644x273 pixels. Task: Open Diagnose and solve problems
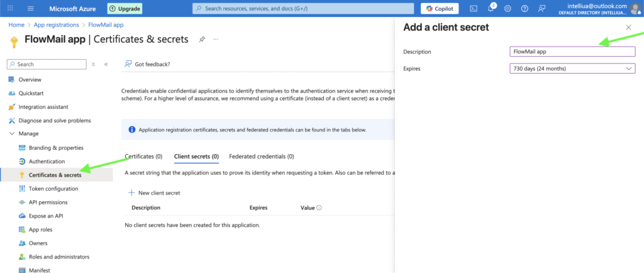(x=56, y=120)
